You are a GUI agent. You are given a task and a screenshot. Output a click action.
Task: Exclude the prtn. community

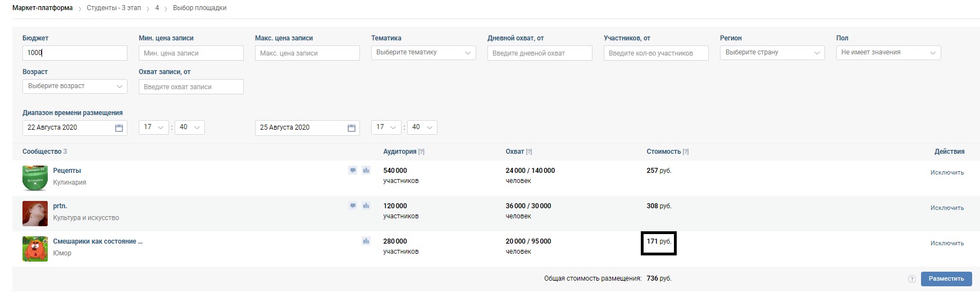coord(947,208)
